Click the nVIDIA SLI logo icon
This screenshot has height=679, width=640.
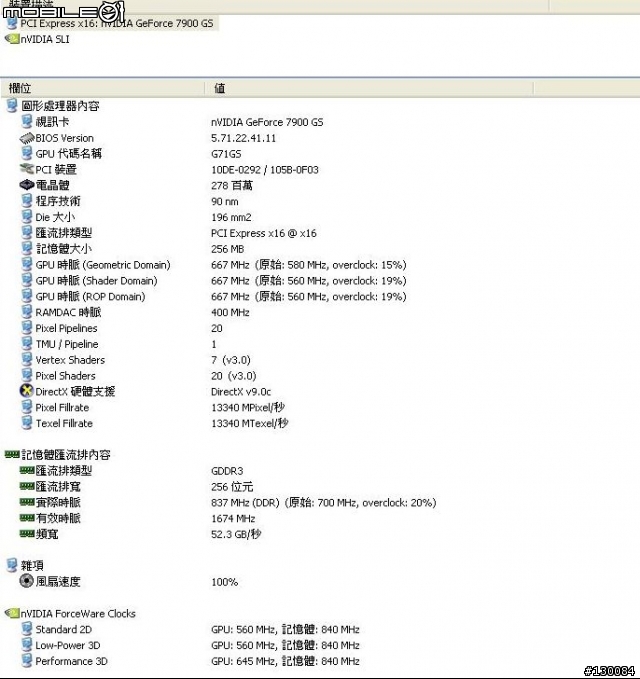click(x=12, y=39)
